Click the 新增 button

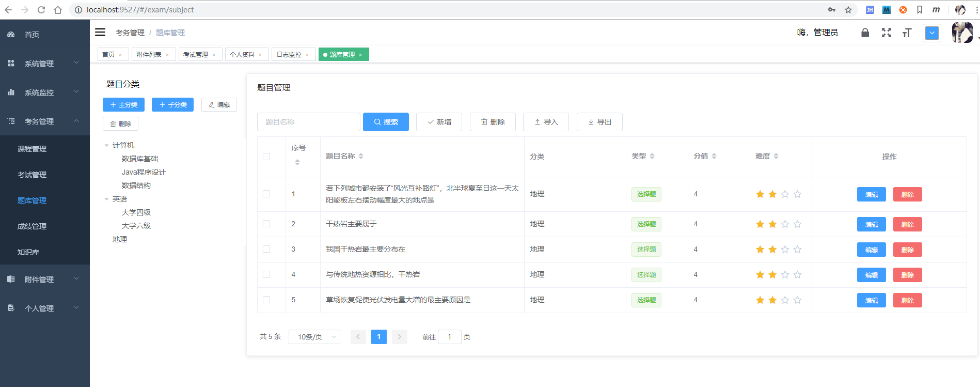[x=439, y=122]
